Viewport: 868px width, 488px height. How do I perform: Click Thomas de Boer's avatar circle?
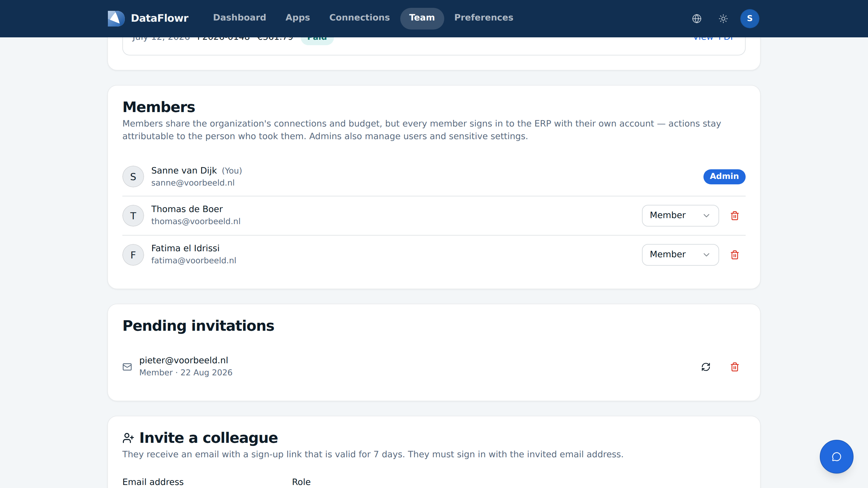click(x=133, y=216)
